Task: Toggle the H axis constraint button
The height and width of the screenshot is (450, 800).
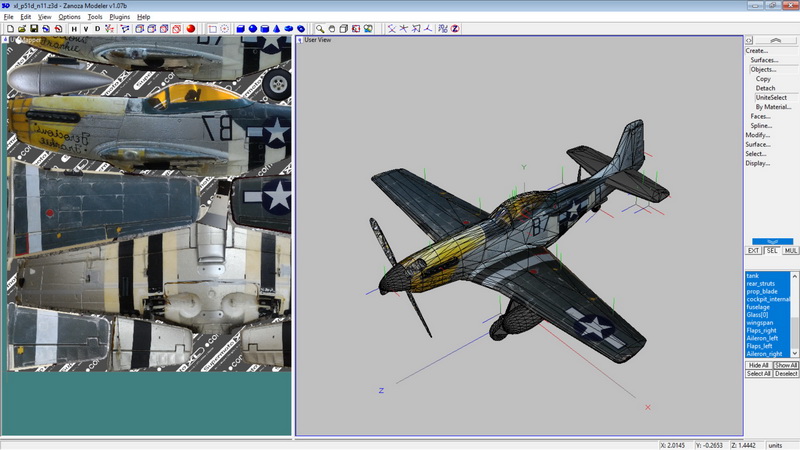Action: 73,29
